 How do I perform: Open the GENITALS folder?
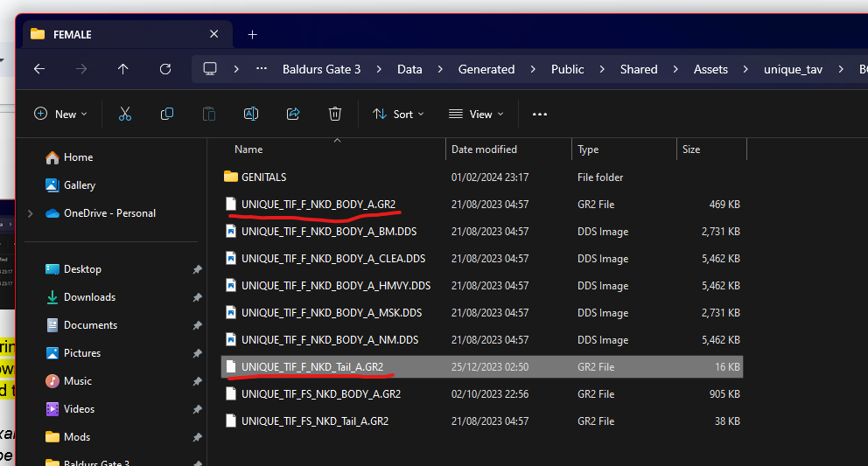click(x=263, y=177)
